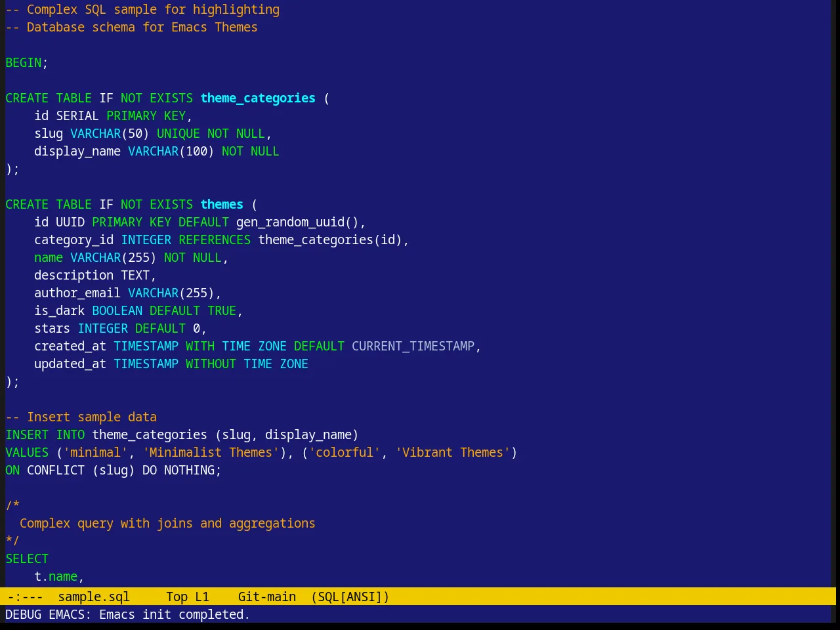Viewport: 840px width, 630px height.
Task: Click the -:--- buffer status flags
Action: point(25,597)
